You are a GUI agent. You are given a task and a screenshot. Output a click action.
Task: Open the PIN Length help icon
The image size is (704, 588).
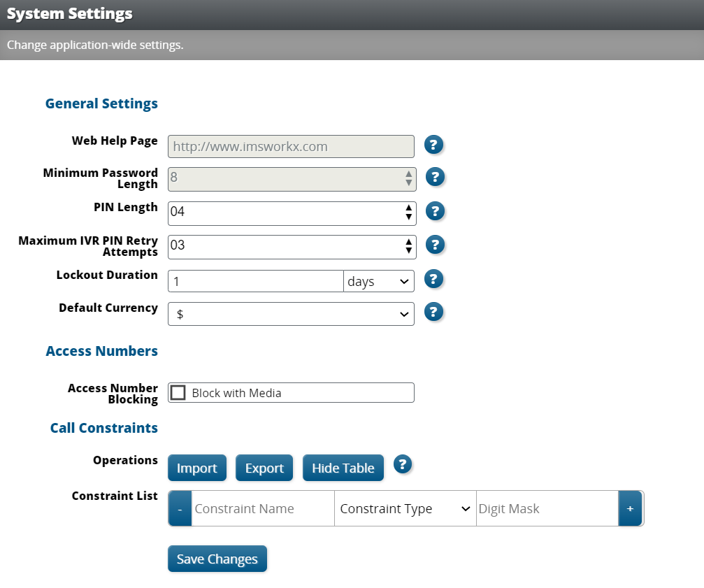[435, 210]
